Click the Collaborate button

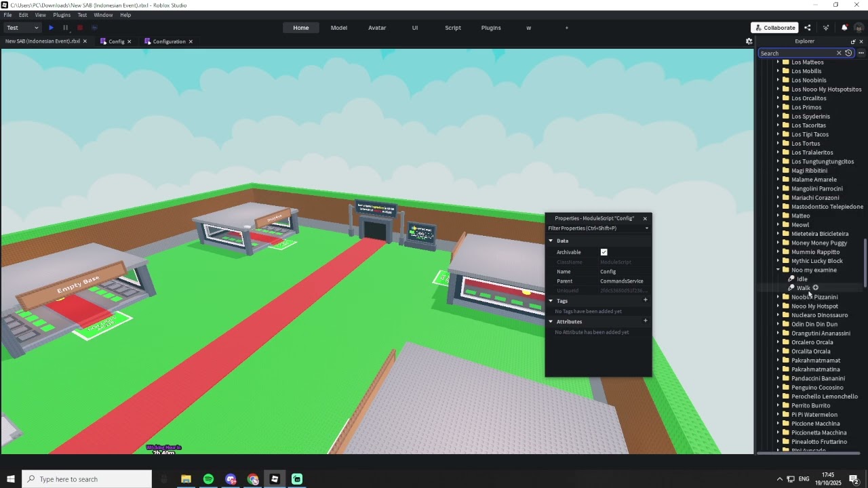click(x=774, y=28)
